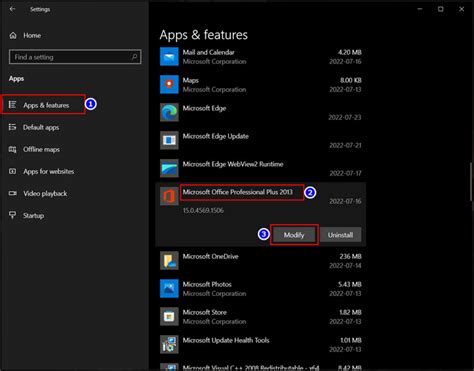The width and height of the screenshot is (474, 371).
Task: Click the 2022-07-23 date for Edge
Action: pyautogui.click(x=345, y=117)
